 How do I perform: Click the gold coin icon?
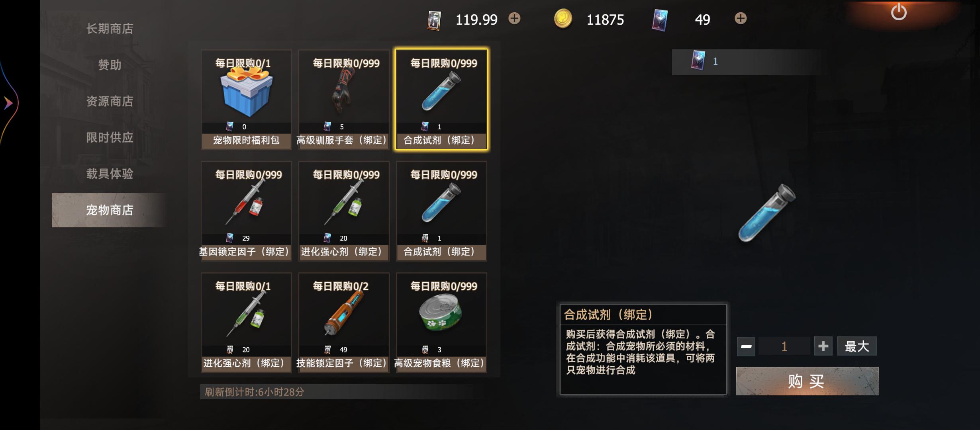click(563, 19)
